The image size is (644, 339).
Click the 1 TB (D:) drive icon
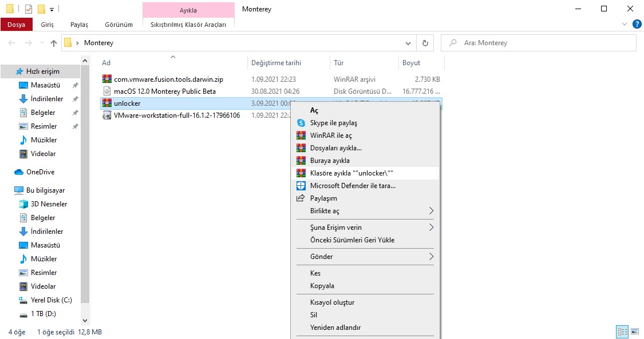pyautogui.click(x=23, y=314)
